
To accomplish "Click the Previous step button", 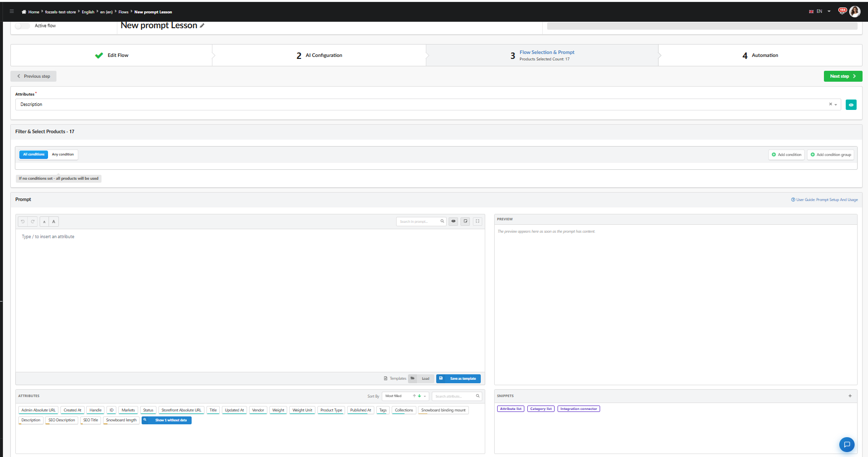I will click(x=33, y=76).
